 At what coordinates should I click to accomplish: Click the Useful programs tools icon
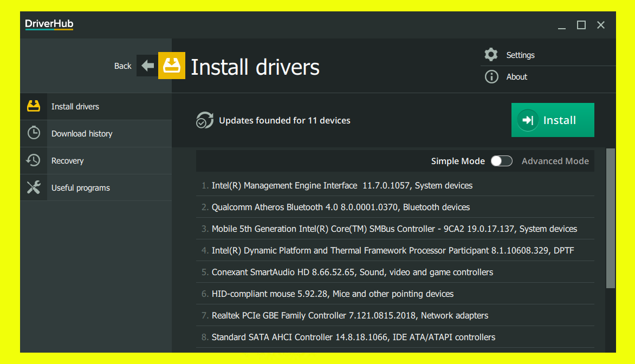click(34, 187)
